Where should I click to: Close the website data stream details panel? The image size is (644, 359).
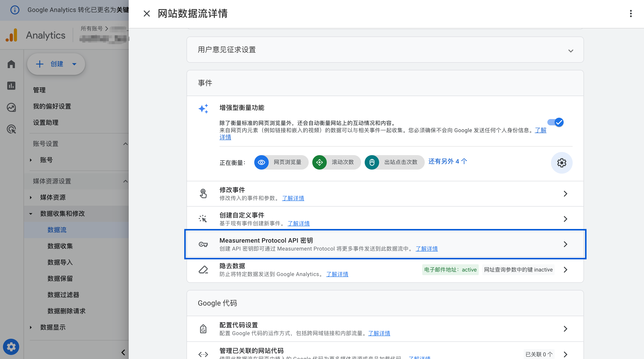[x=147, y=14]
